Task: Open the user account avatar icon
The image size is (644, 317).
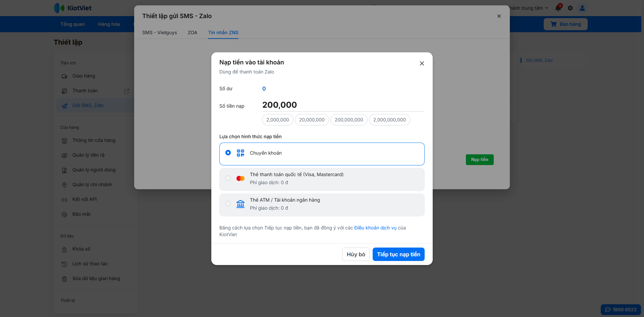Action: [582, 8]
